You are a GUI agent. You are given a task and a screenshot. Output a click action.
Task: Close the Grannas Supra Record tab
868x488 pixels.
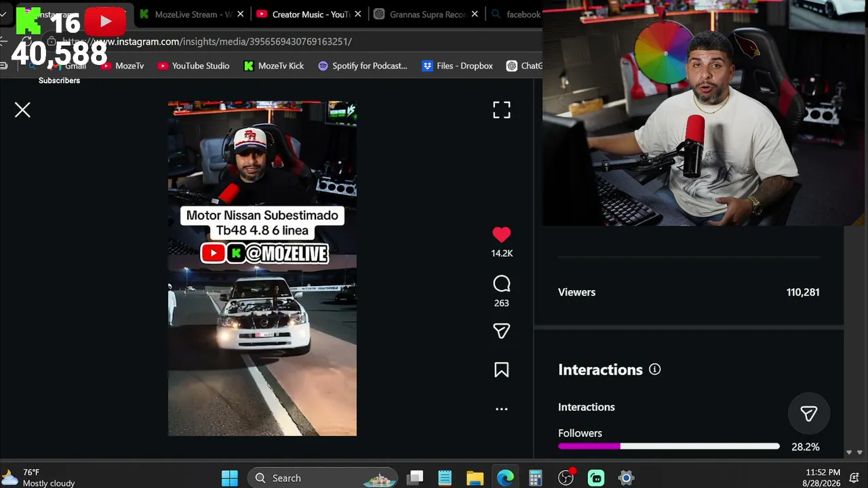(475, 14)
